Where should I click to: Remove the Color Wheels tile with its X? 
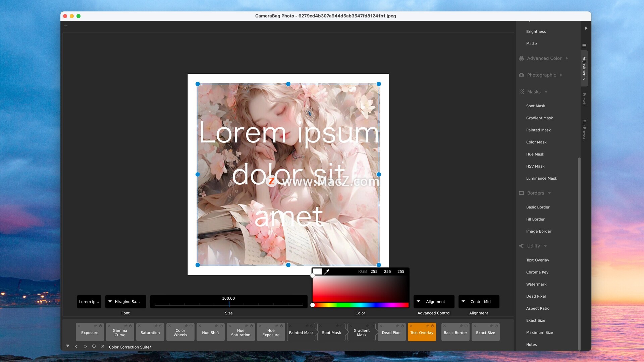click(169, 326)
